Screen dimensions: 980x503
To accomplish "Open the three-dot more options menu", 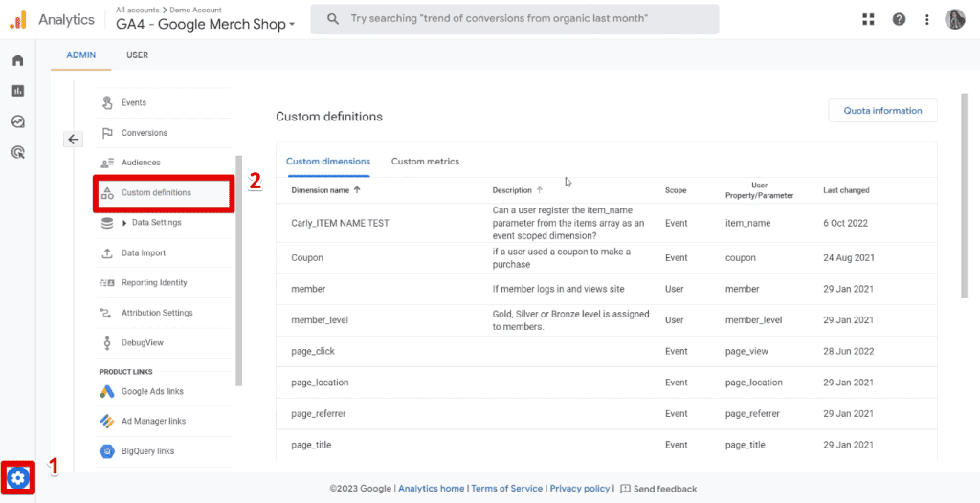I will click(x=927, y=19).
